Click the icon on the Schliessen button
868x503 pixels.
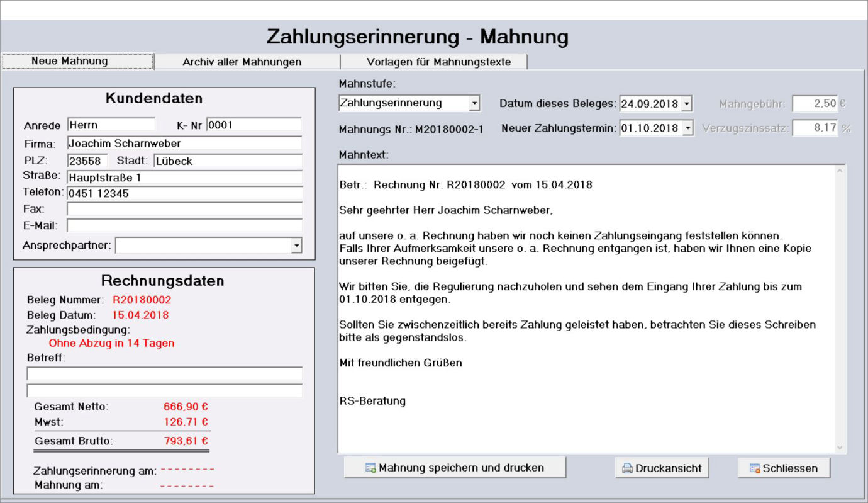click(x=755, y=468)
